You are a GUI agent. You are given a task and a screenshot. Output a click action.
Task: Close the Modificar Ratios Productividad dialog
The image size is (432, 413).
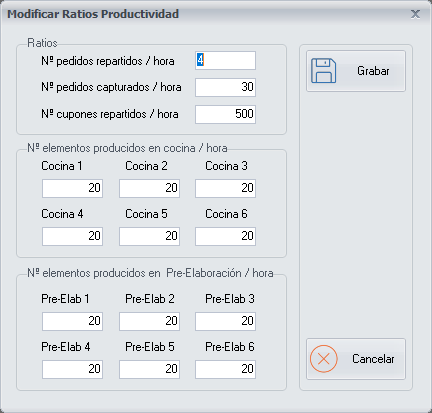[x=415, y=14]
